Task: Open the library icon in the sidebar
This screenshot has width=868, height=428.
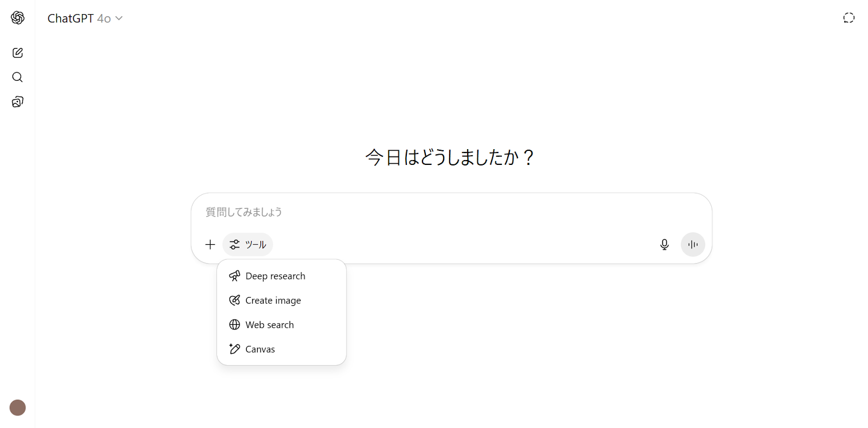Action: point(17,101)
